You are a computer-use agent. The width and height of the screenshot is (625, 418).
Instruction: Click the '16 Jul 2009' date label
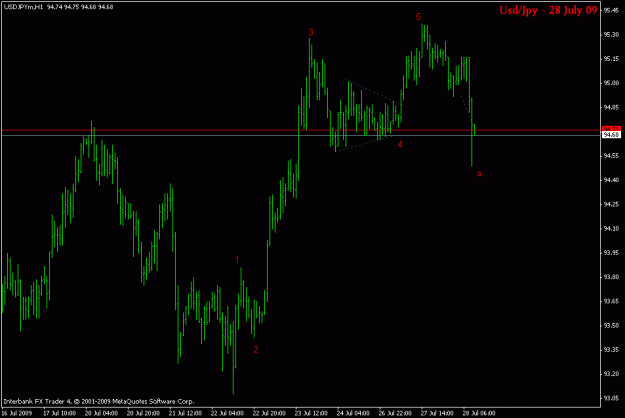17,413
